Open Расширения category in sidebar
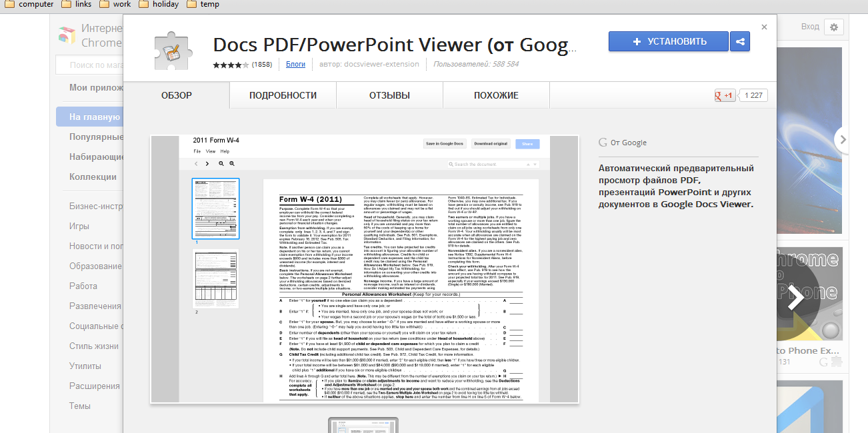 coord(95,386)
